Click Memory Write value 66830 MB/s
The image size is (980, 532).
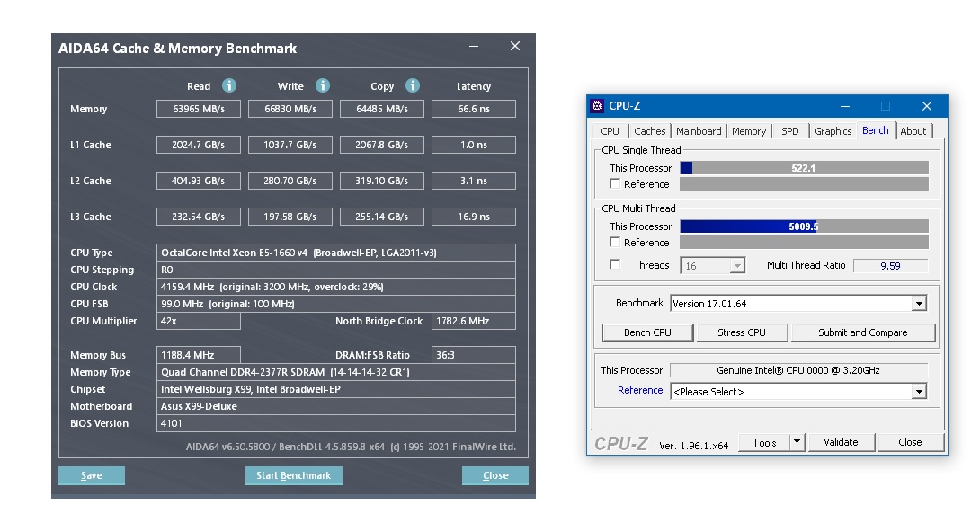click(x=290, y=109)
